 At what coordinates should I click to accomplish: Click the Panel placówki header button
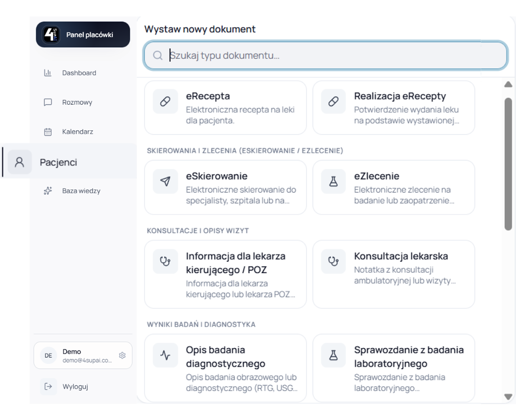(83, 34)
